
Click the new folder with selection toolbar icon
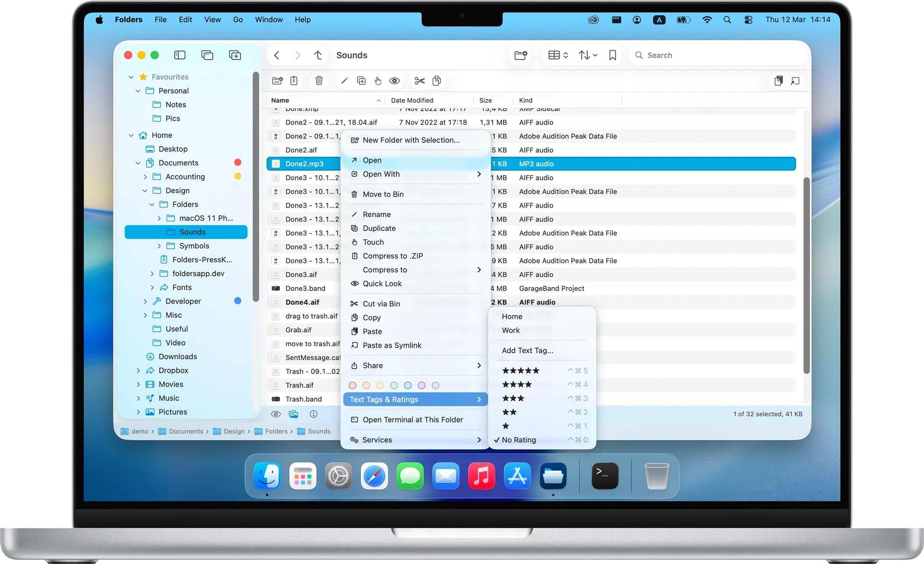tap(277, 81)
